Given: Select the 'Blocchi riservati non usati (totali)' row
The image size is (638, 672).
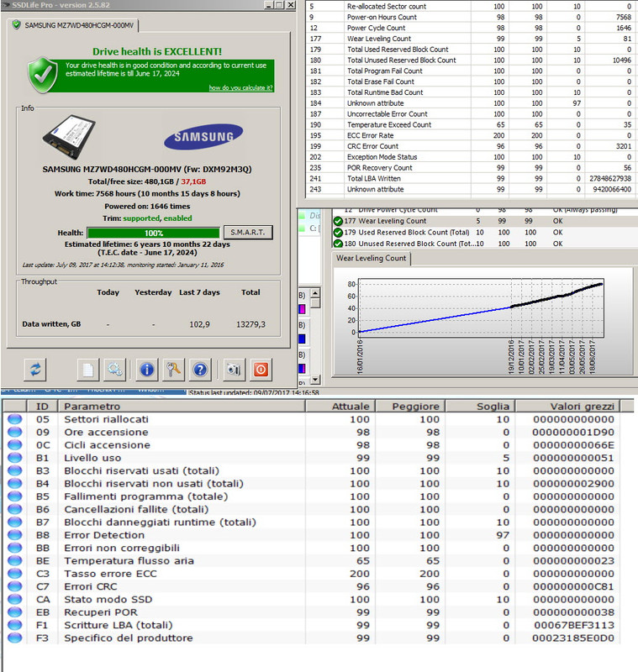Looking at the screenshot, I should (x=312, y=484).
